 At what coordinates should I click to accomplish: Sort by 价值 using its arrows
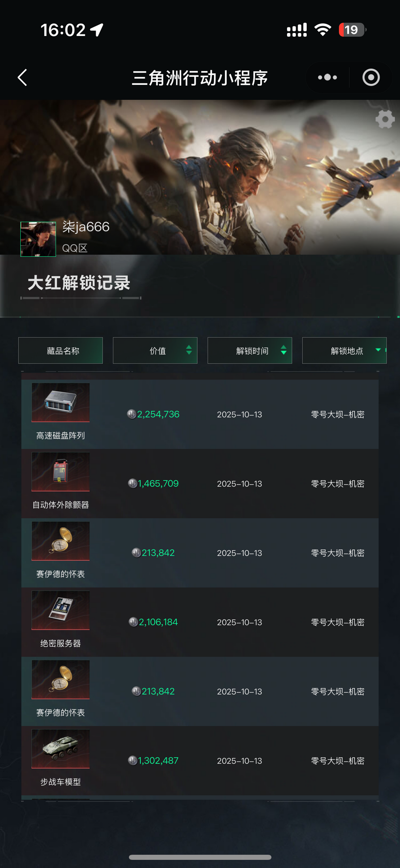point(189,350)
